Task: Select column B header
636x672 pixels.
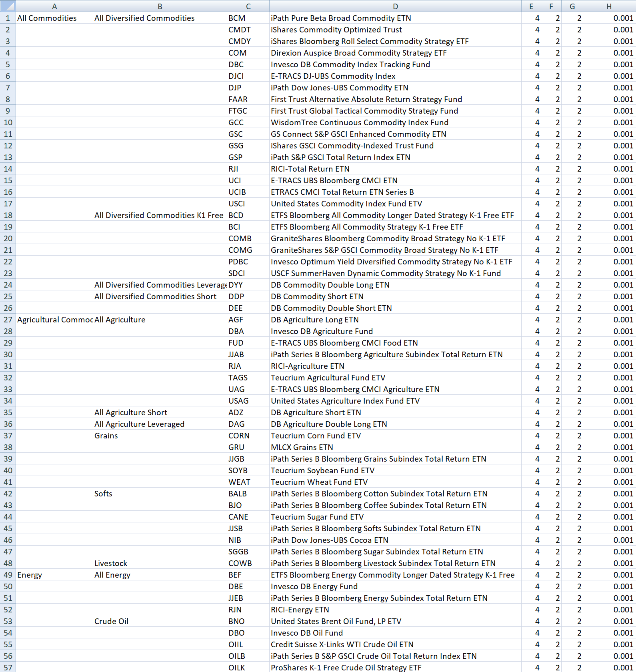Action: click(x=160, y=6)
